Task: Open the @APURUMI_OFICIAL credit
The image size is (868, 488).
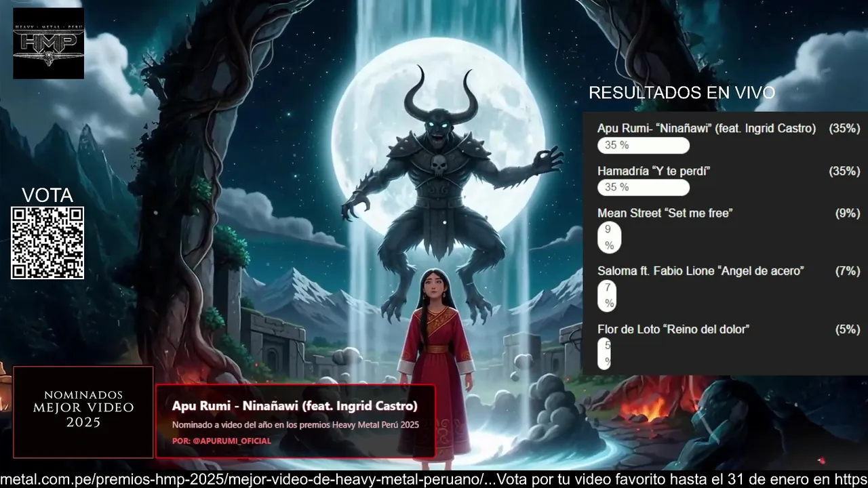Action: 222,441
